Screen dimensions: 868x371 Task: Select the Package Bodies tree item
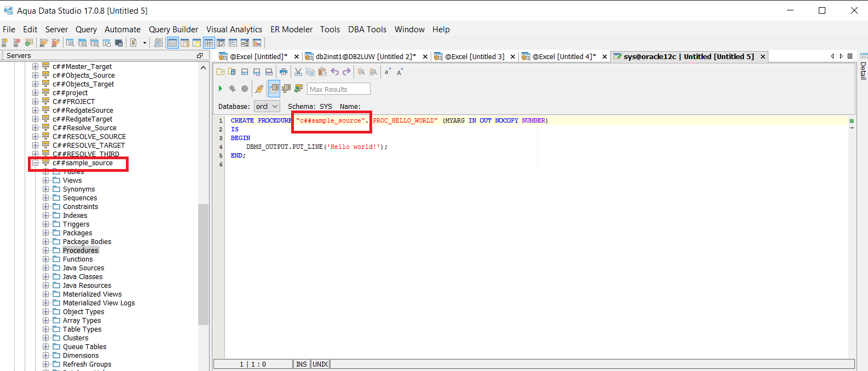tap(87, 242)
